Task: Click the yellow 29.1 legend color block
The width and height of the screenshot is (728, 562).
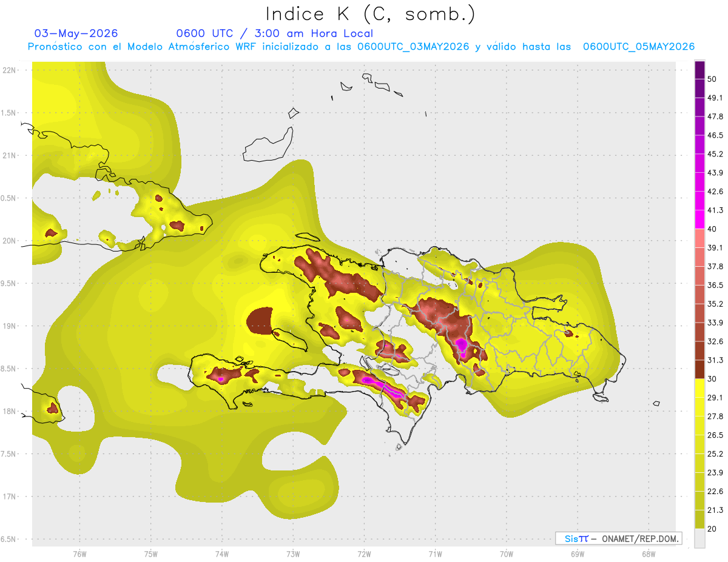Action: [x=699, y=388]
